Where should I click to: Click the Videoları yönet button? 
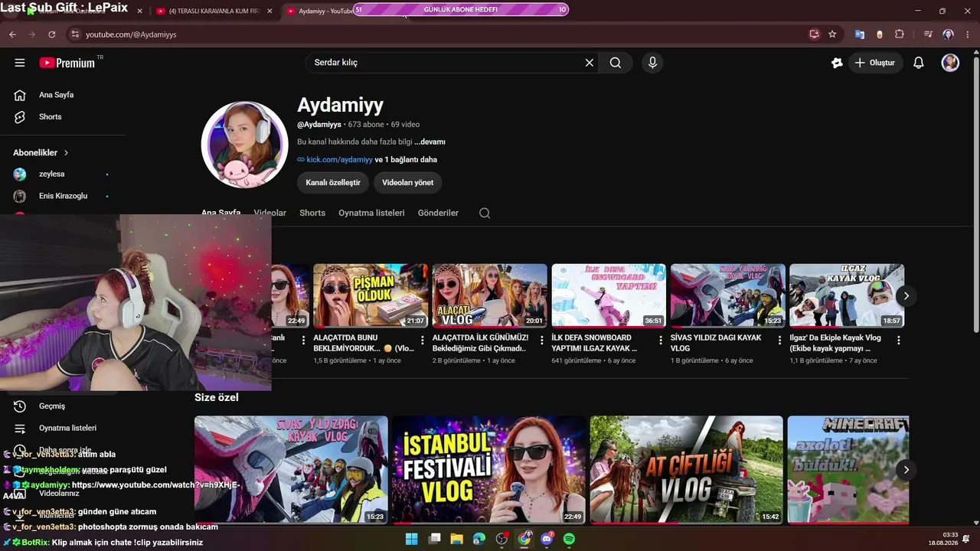(408, 183)
